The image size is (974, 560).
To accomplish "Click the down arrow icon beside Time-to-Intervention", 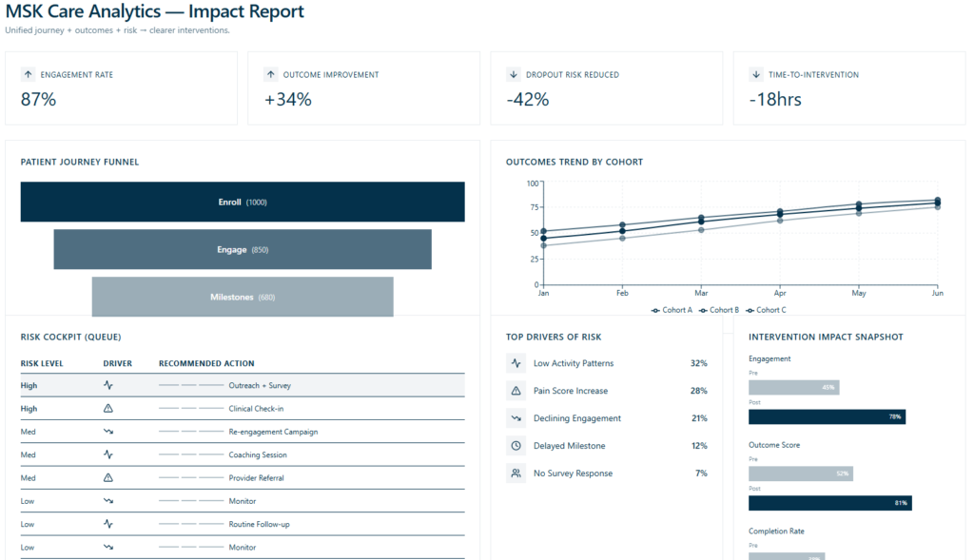I will tap(756, 74).
